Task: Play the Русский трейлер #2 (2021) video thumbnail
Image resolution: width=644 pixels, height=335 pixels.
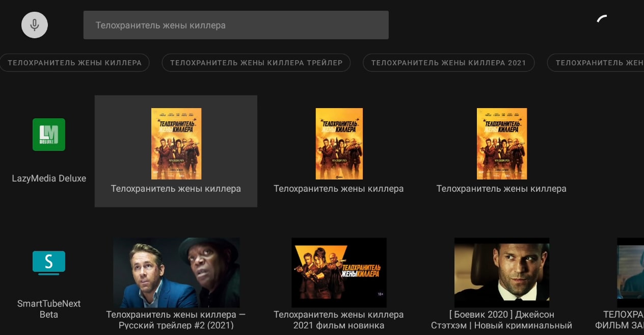Action: [176, 272]
